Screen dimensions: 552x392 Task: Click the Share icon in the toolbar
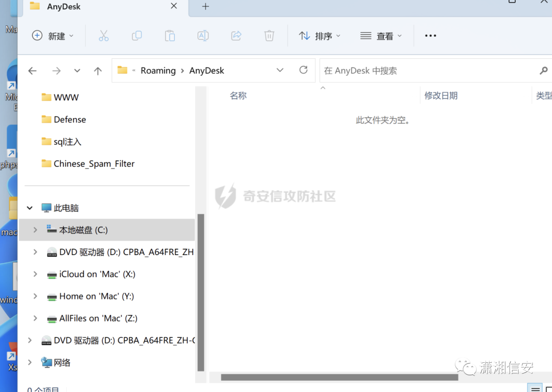click(x=236, y=36)
